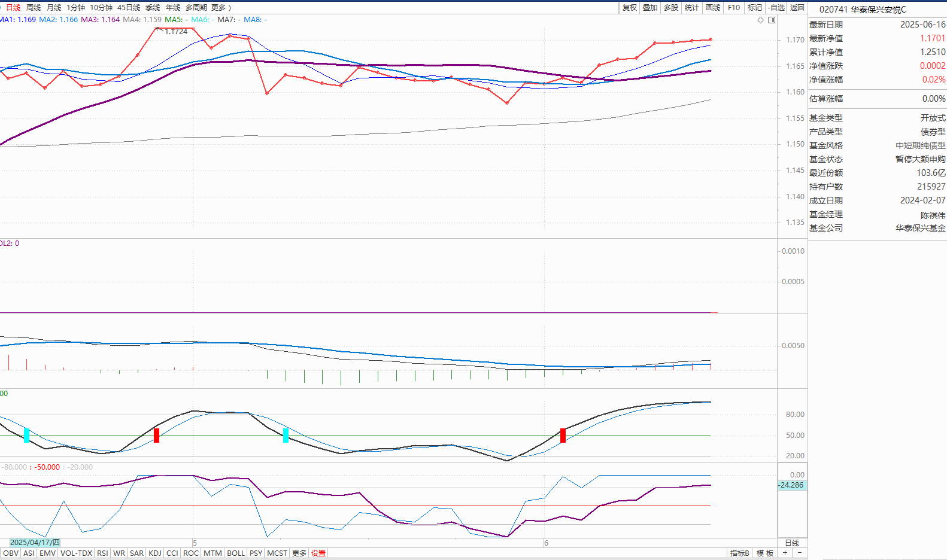This screenshot has width=947, height=560.
Task: Click the MA3: 1.164 legend value
Action: pos(101,20)
